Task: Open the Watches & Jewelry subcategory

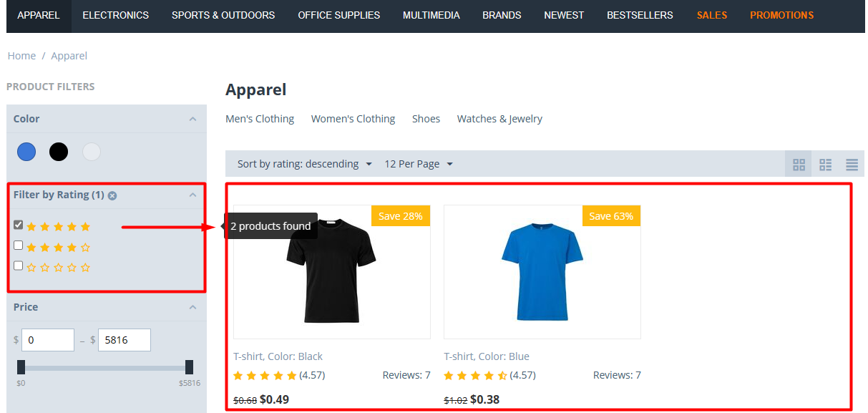Action: tap(499, 119)
